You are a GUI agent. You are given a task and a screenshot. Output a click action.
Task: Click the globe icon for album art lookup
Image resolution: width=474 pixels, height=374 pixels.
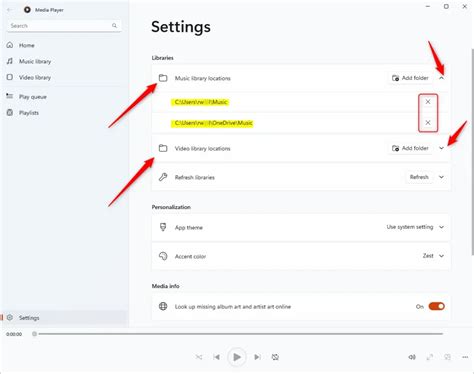[163, 306]
